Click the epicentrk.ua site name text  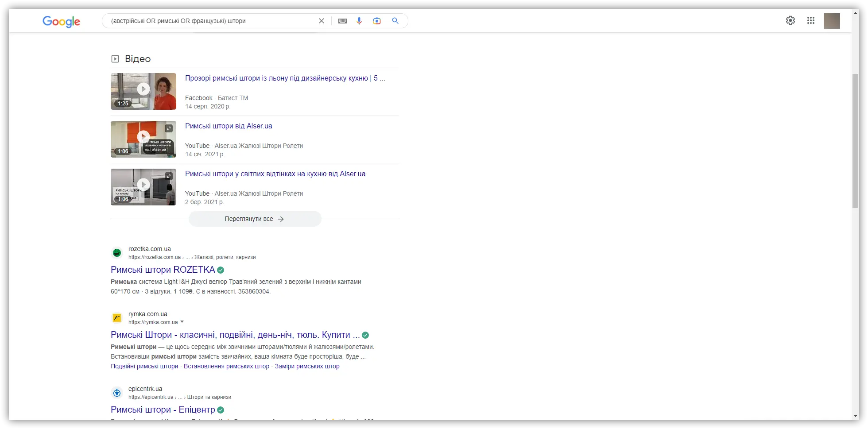click(145, 389)
